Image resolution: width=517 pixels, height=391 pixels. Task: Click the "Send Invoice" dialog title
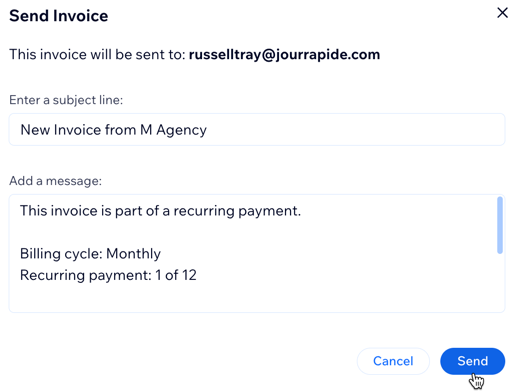(59, 16)
